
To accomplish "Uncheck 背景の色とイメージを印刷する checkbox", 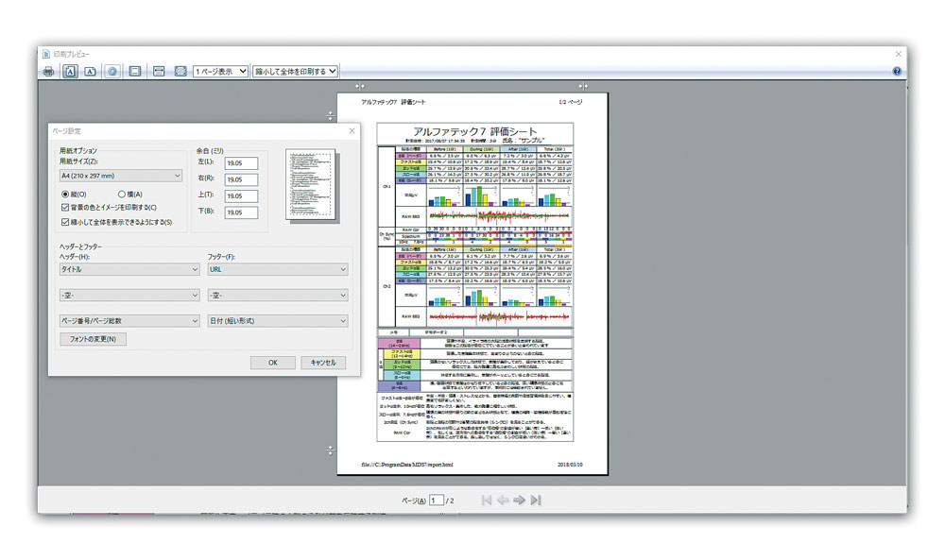I will (64, 208).
